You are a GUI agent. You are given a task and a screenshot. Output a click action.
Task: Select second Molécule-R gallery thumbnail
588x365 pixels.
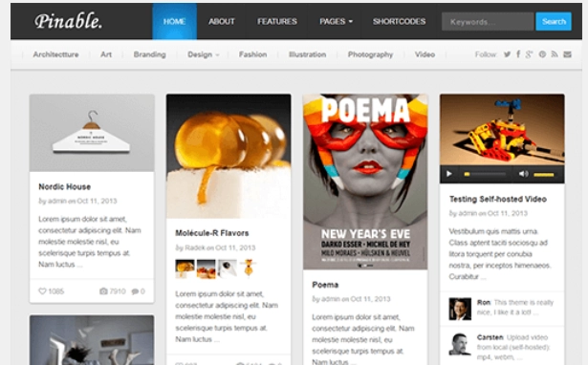click(x=207, y=268)
